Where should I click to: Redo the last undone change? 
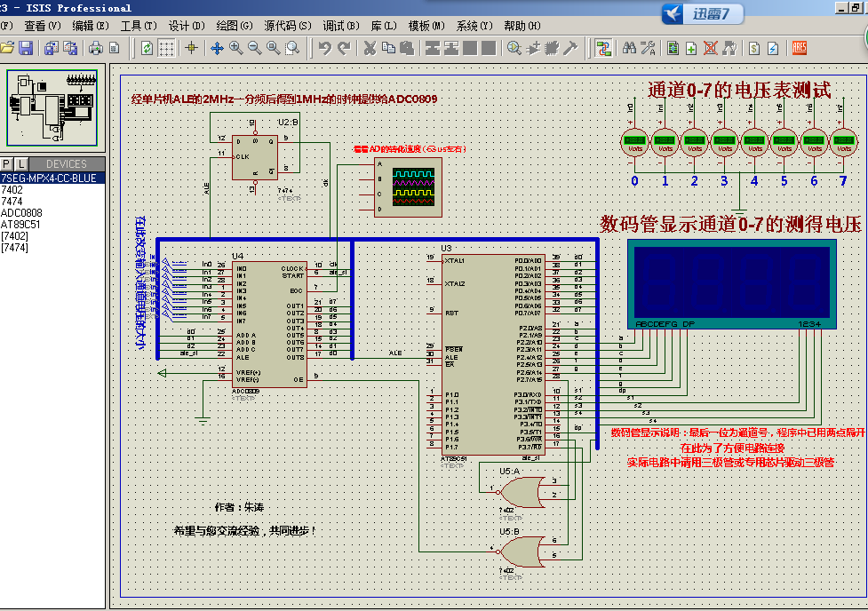[x=344, y=48]
